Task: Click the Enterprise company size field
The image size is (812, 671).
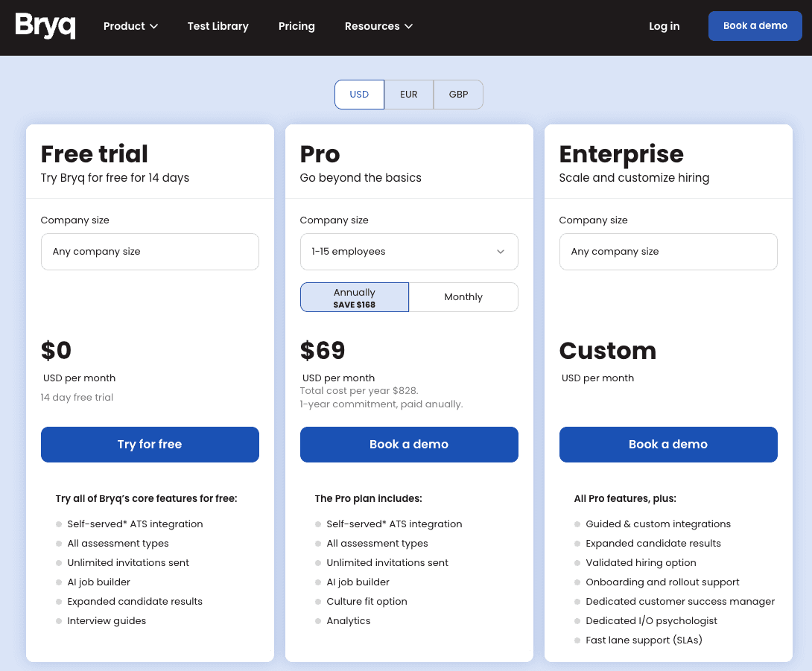Action: [x=668, y=252]
